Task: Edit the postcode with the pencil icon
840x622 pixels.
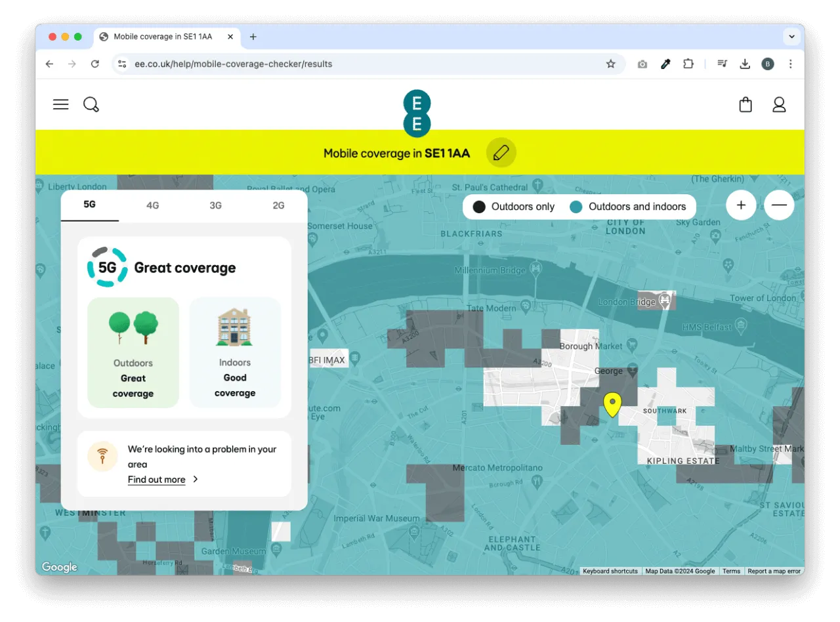Action: click(x=501, y=153)
